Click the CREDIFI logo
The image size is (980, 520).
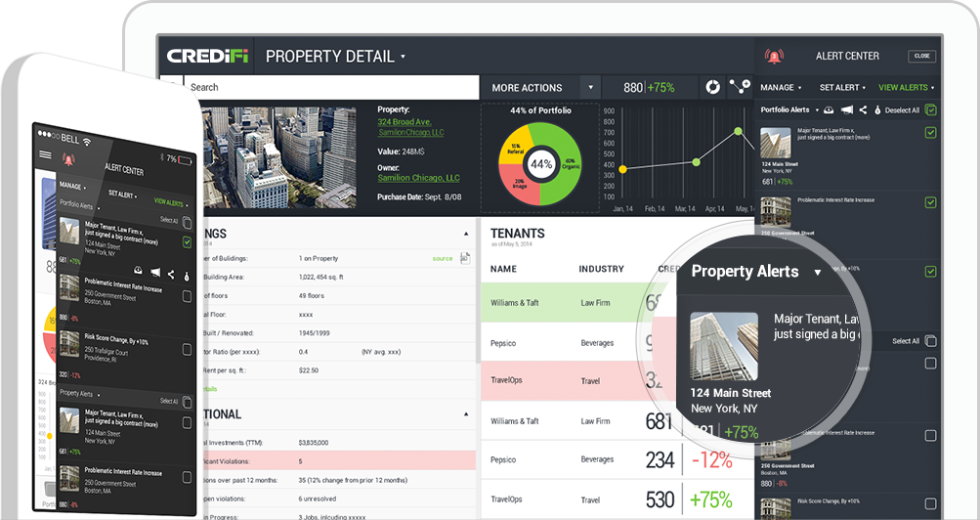click(x=207, y=57)
